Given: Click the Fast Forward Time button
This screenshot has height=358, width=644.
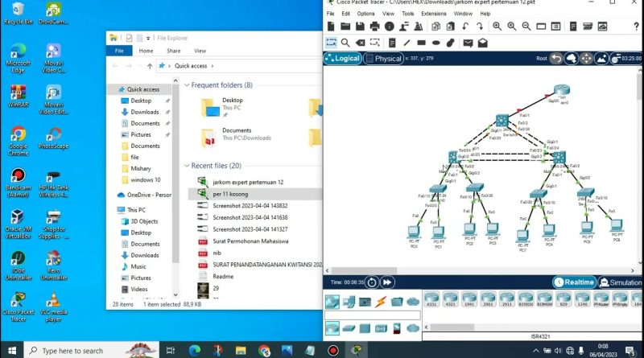Looking at the screenshot, I should pos(387,282).
